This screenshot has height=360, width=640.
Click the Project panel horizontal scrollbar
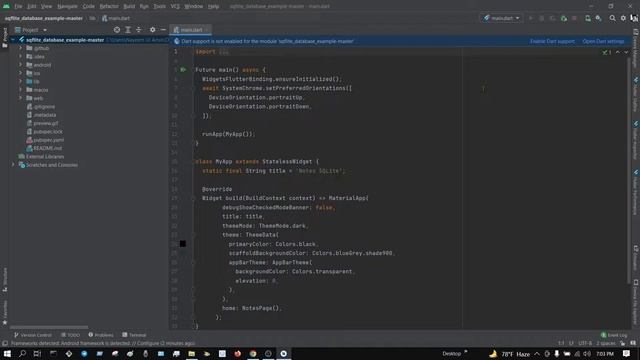click(x=49, y=327)
